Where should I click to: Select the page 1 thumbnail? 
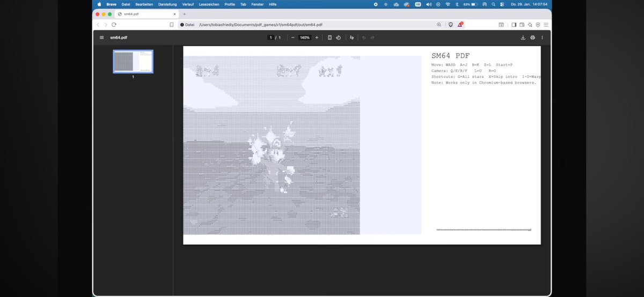click(x=133, y=61)
